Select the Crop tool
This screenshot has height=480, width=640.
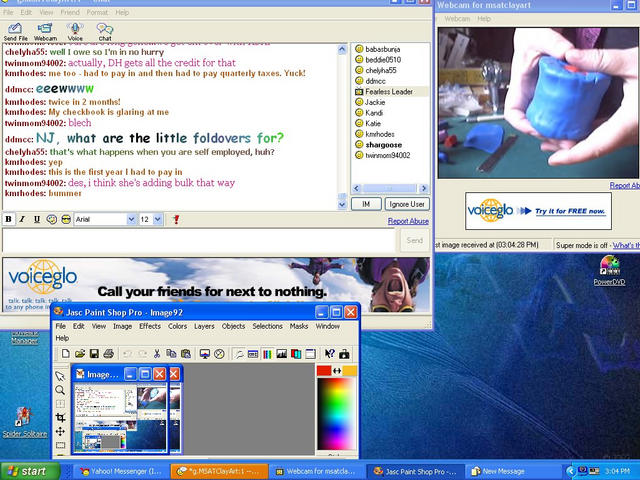coord(60,417)
